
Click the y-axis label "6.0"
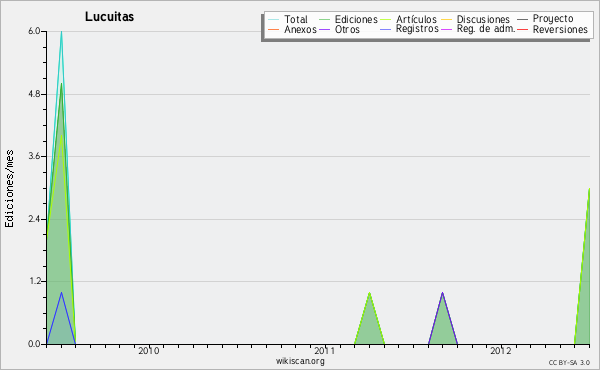click(x=34, y=31)
